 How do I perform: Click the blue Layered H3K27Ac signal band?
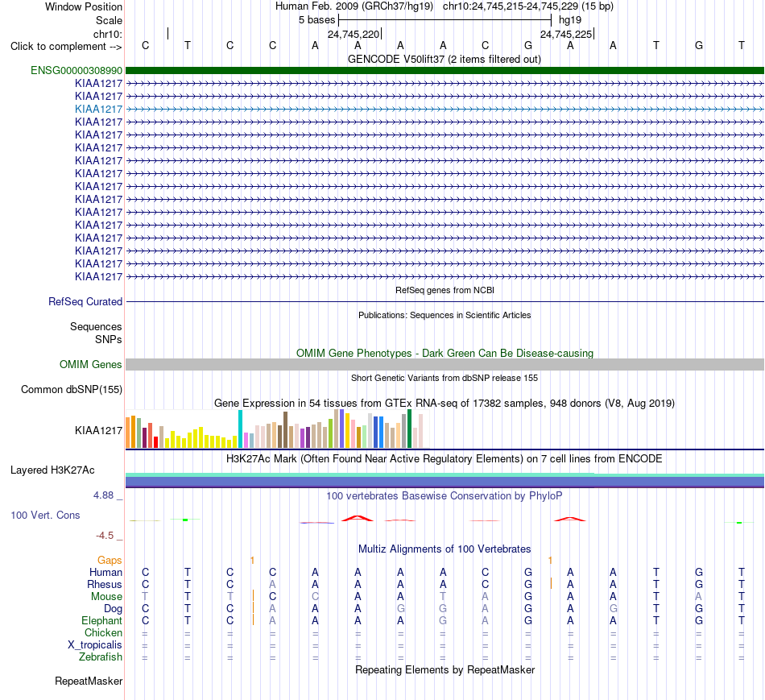445,482
